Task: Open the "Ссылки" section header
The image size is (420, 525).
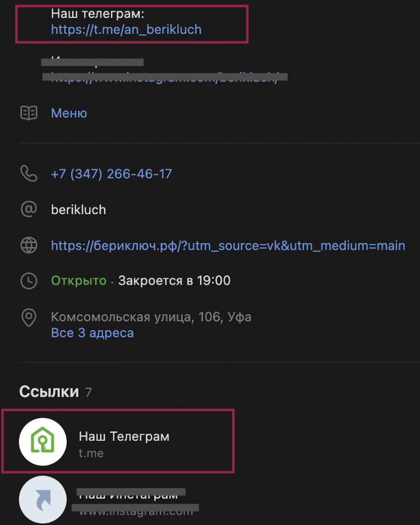Action: (49, 392)
